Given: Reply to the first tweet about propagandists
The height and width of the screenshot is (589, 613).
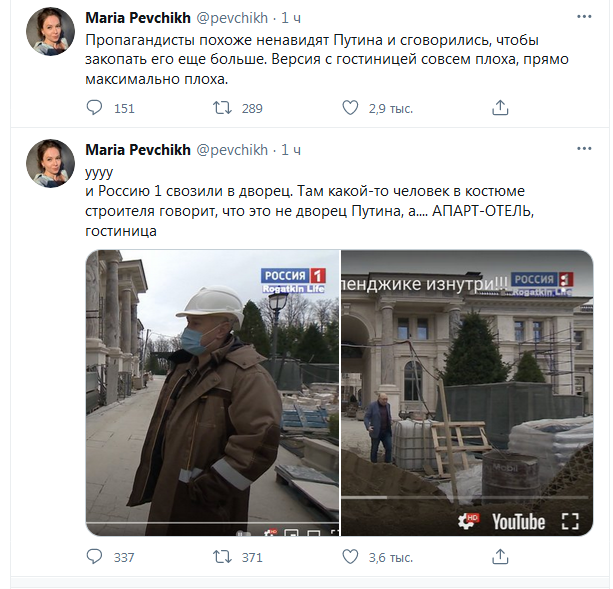Looking at the screenshot, I should click(x=95, y=108).
